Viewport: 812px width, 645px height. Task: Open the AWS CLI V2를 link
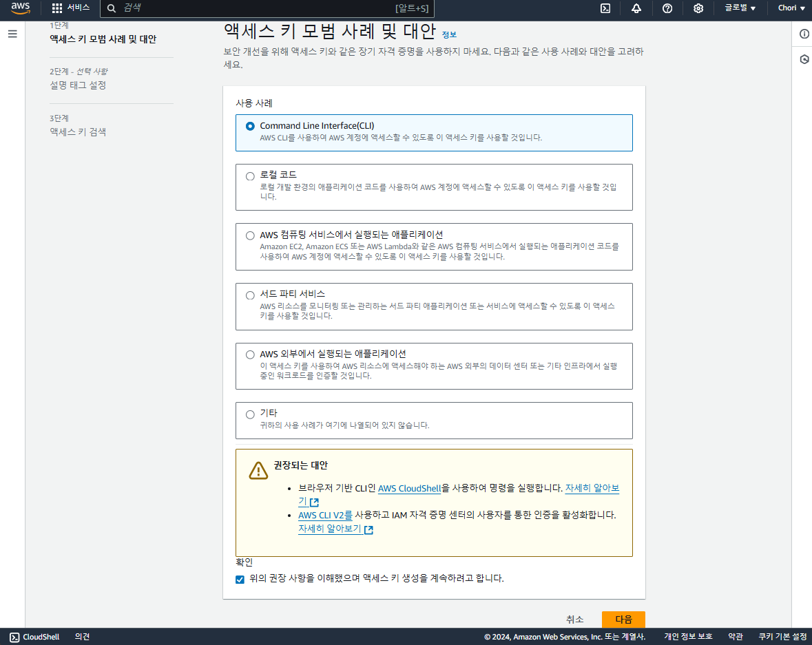[x=325, y=515]
